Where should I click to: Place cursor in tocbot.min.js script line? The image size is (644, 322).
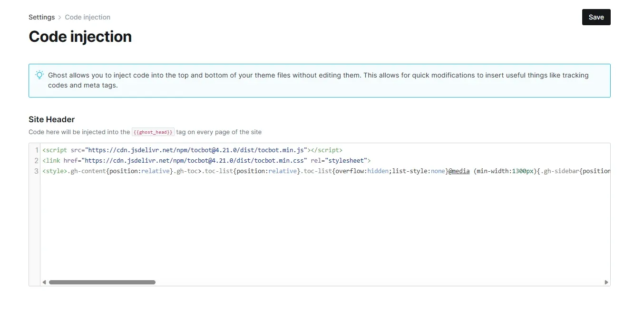click(x=192, y=150)
